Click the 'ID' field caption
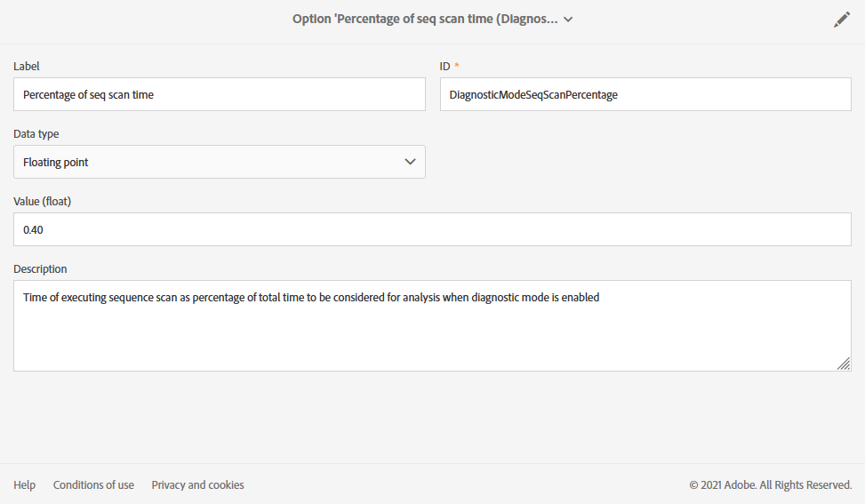Viewport: 865px width, 504px height. (x=446, y=66)
